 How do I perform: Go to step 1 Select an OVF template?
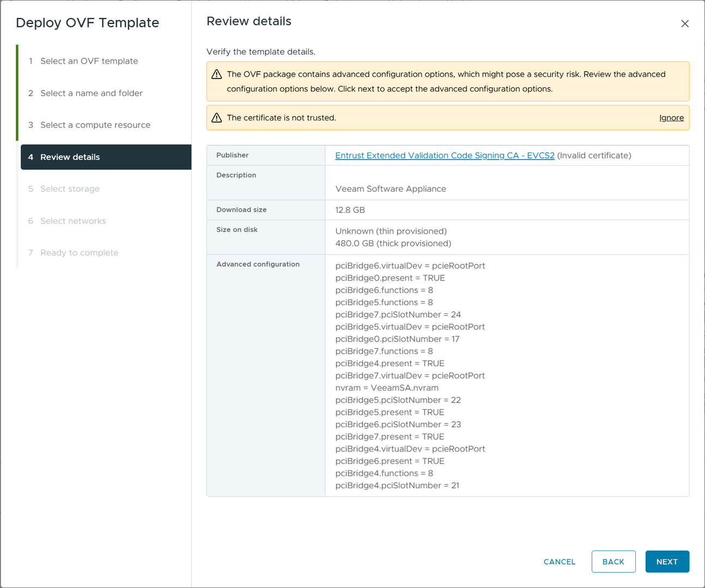[89, 61]
